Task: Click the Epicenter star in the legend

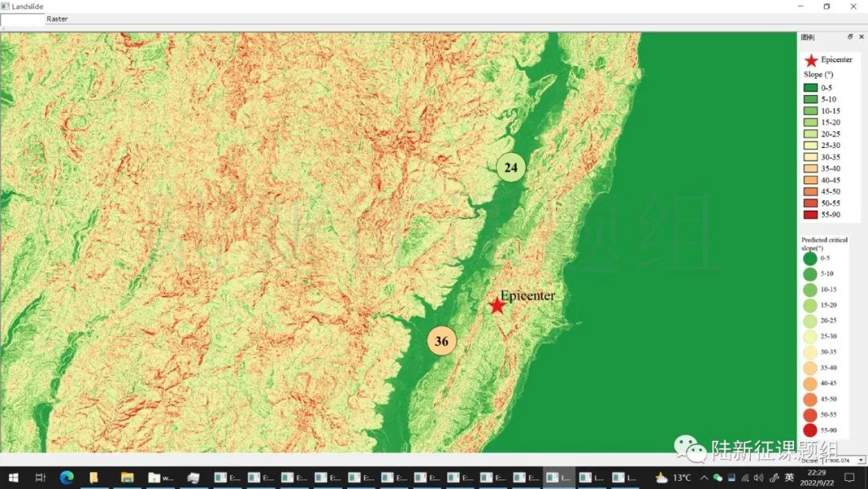Action: pos(810,60)
